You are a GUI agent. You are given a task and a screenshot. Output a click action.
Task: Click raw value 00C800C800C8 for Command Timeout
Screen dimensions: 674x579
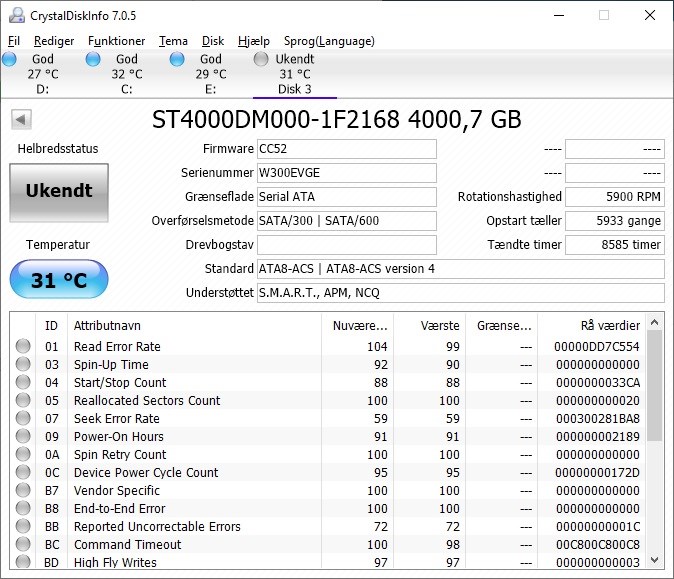tap(597, 545)
